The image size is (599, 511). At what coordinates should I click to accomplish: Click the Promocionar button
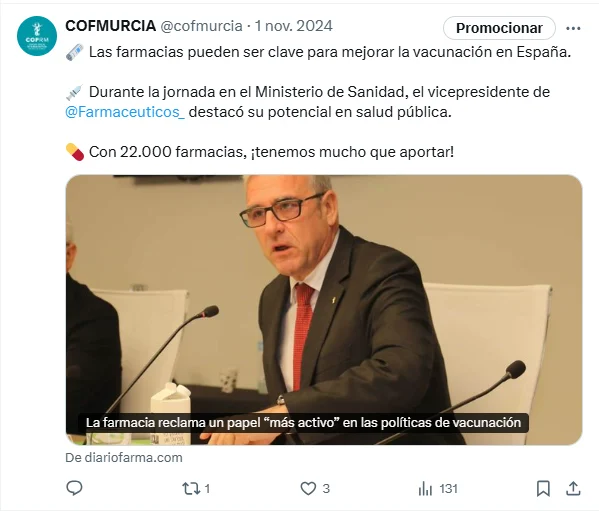click(x=499, y=28)
